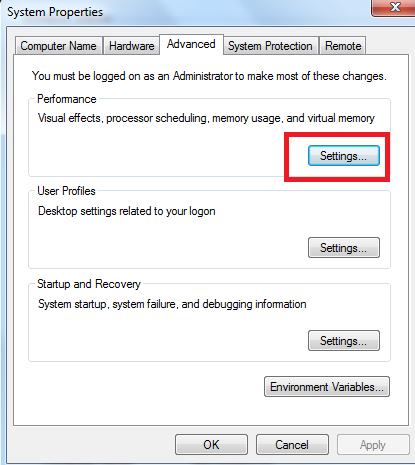Cancel the System Properties dialog

click(292, 445)
